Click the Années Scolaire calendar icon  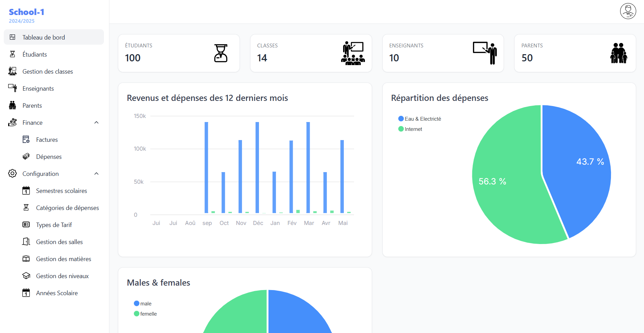[26, 293]
